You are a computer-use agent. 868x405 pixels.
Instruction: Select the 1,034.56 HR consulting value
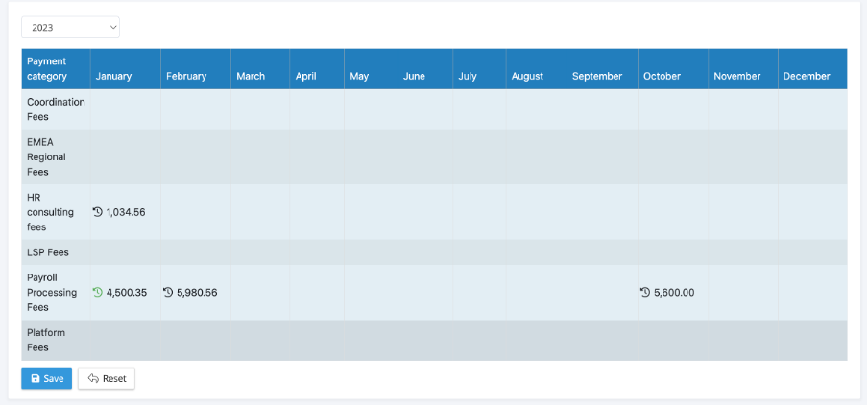[x=126, y=212]
